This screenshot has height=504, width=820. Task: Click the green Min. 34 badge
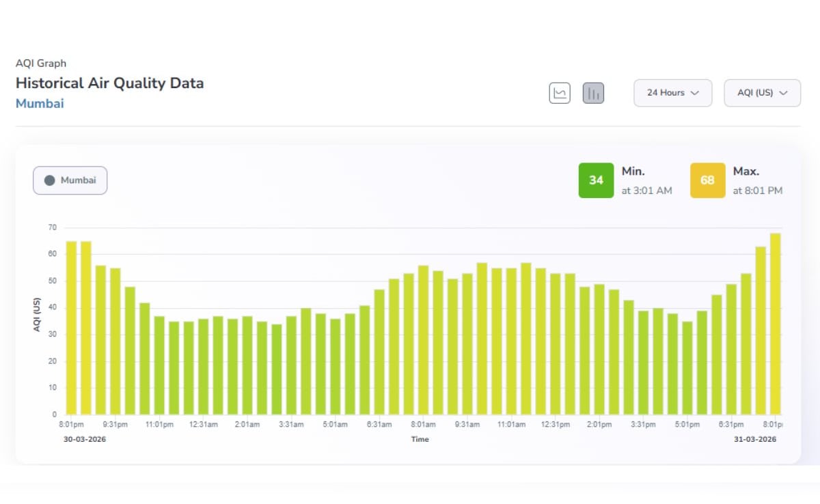point(596,180)
